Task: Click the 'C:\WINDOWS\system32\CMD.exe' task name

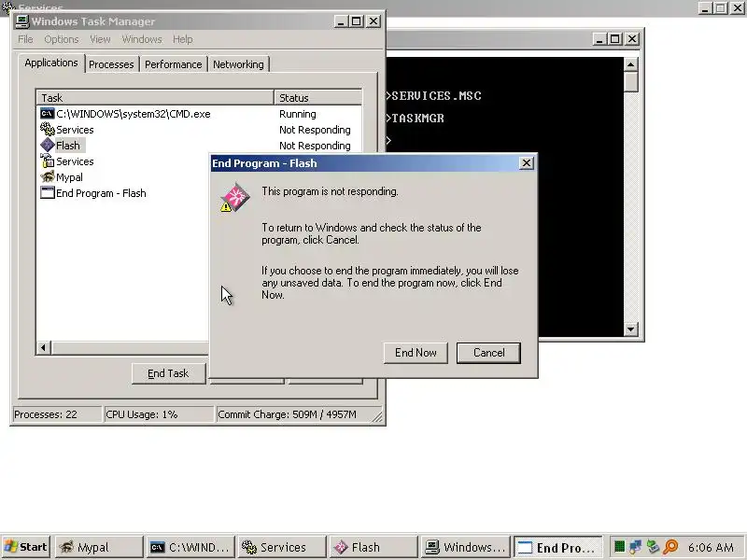Action: [134, 114]
